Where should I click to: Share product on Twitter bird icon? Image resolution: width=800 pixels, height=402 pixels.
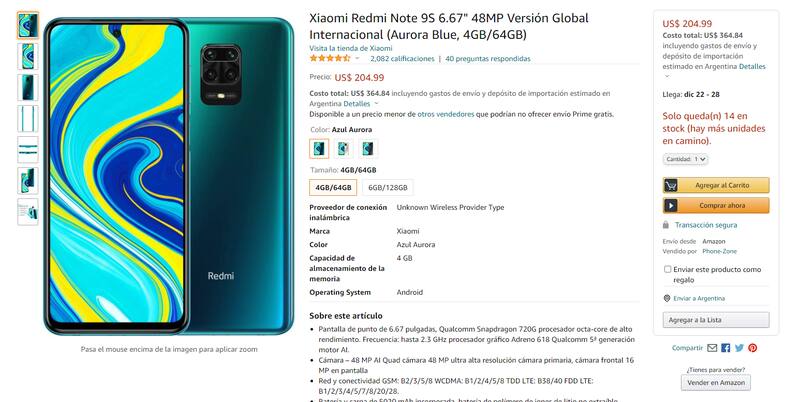pyautogui.click(x=739, y=348)
